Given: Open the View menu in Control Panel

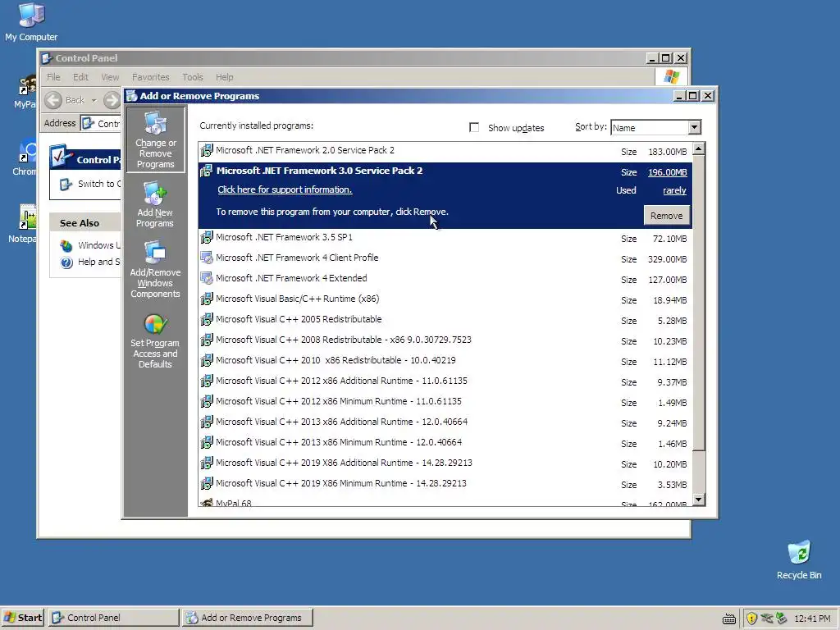Looking at the screenshot, I should [x=110, y=77].
